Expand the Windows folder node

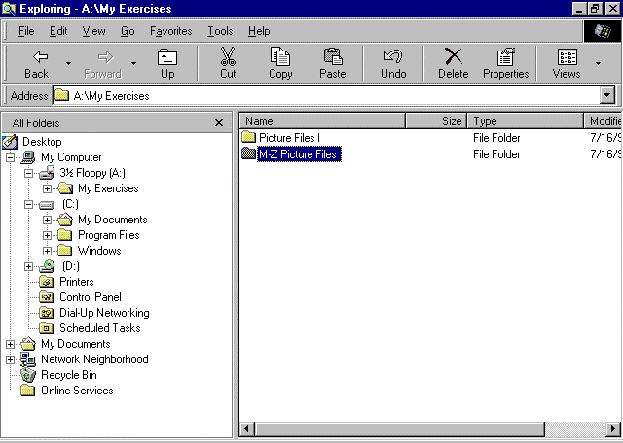pos(47,251)
